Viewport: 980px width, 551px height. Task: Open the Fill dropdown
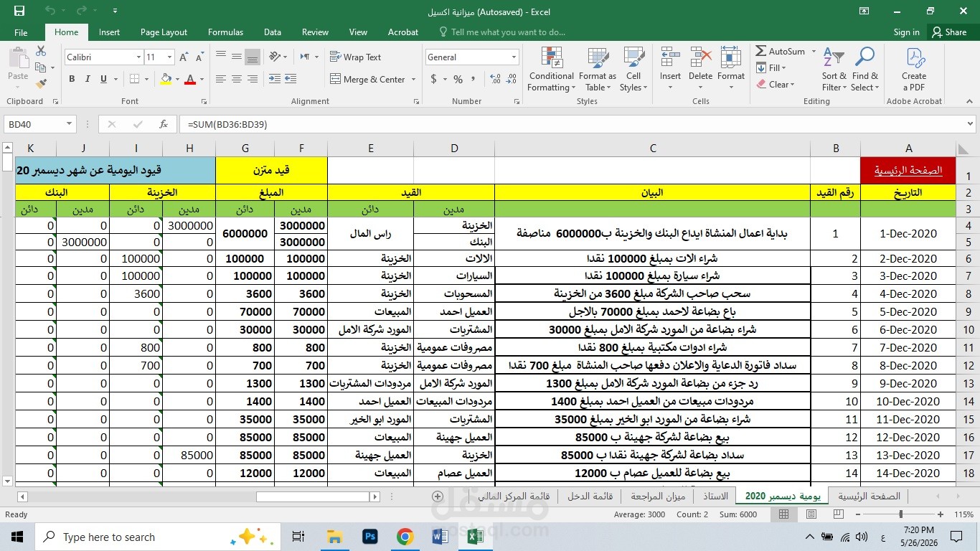tap(772, 68)
